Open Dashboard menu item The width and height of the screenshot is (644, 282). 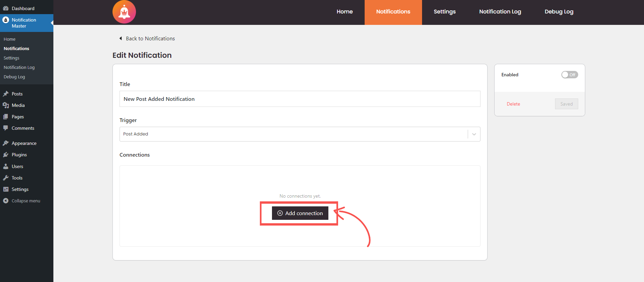pyautogui.click(x=27, y=8)
